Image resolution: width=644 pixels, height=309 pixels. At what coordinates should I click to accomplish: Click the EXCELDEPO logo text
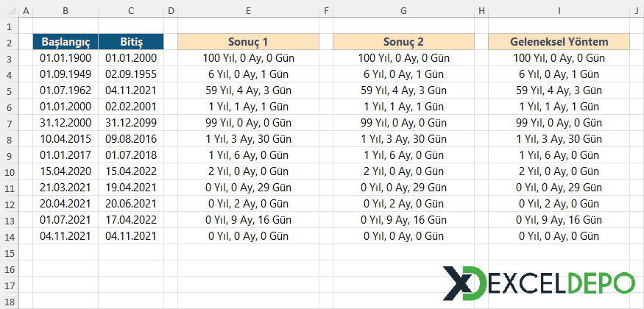pos(559,283)
